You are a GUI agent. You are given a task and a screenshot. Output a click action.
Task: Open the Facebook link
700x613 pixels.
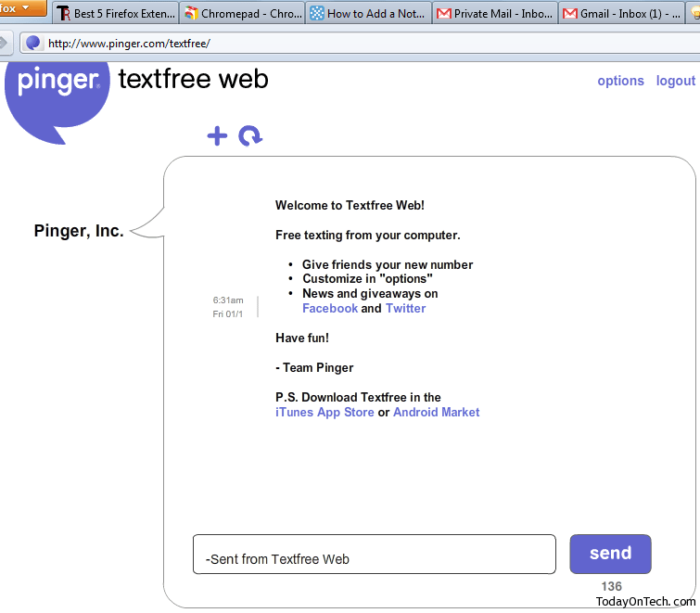point(330,309)
